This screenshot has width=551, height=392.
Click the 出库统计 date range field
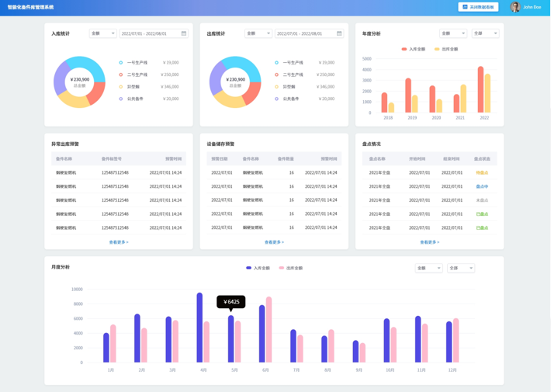tap(306, 33)
